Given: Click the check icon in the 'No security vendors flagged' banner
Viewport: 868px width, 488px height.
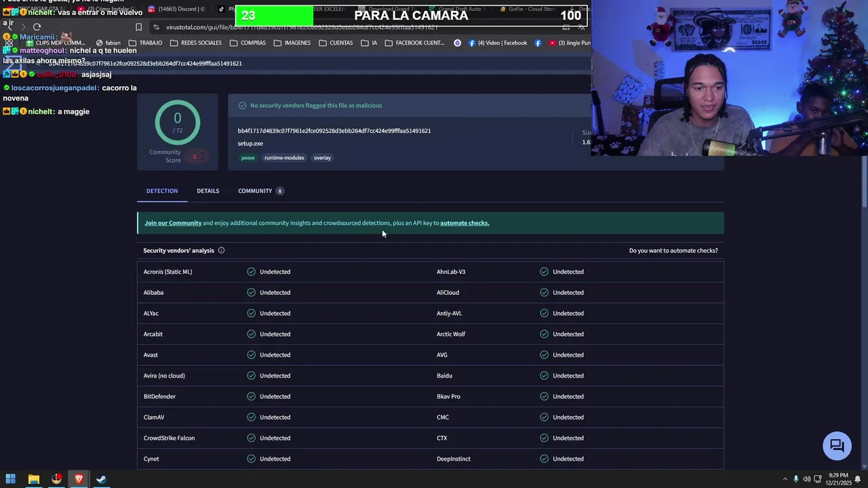Looking at the screenshot, I should click(242, 106).
